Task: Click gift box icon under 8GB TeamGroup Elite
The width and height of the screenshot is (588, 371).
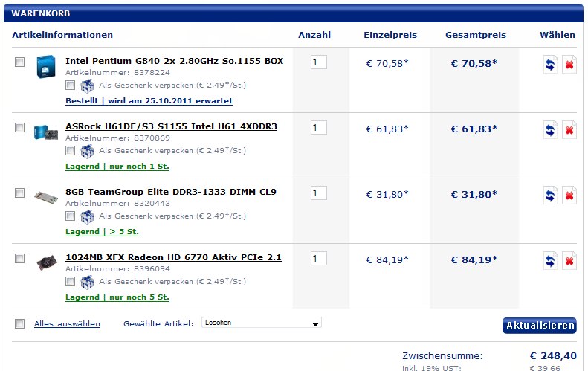Action: click(x=87, y=216)
